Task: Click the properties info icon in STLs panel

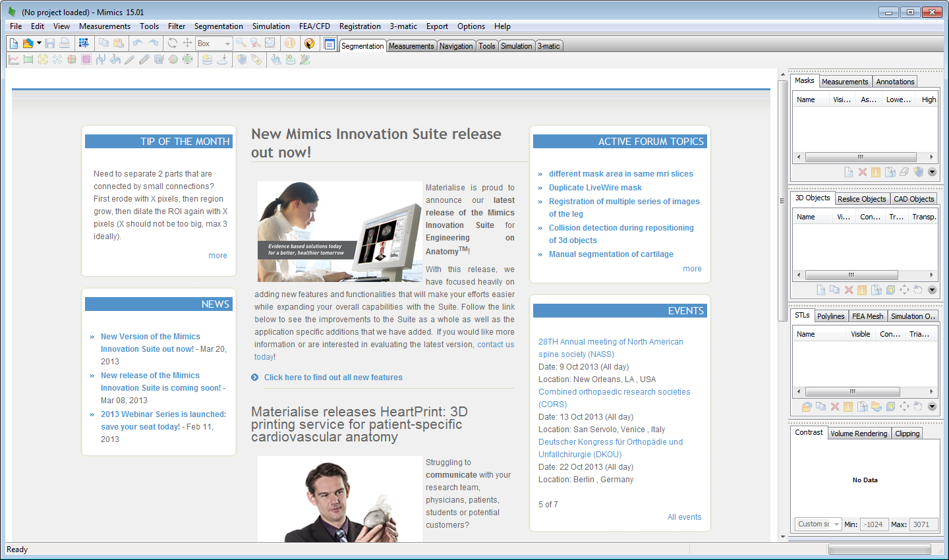Action: tap(848, 406)
